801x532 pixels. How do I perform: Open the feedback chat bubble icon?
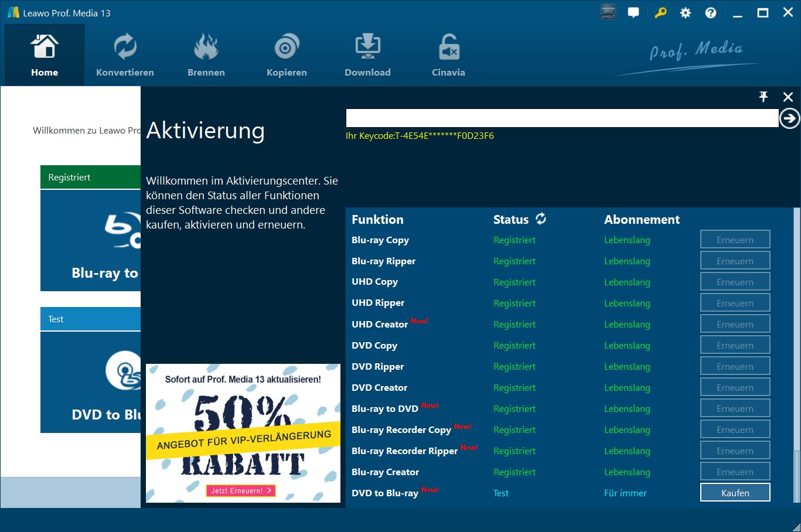point(633,13)
